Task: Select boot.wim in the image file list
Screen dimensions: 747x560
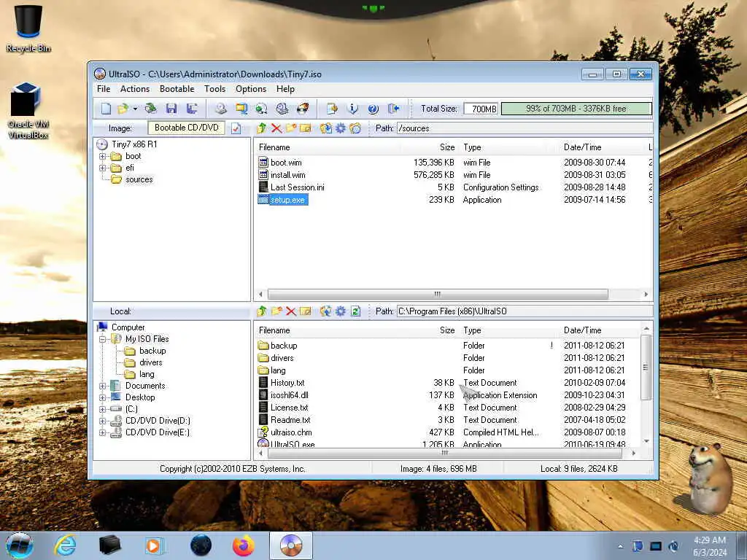Action: click(286, 163)
